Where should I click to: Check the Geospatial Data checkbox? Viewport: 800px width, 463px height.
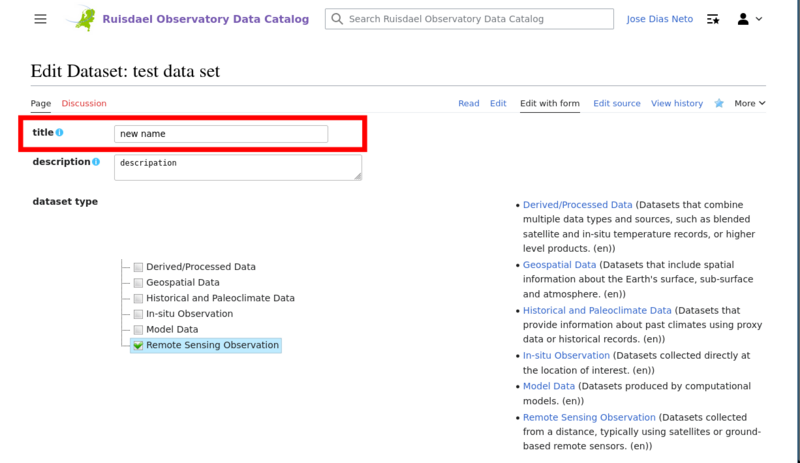point(138,283)
